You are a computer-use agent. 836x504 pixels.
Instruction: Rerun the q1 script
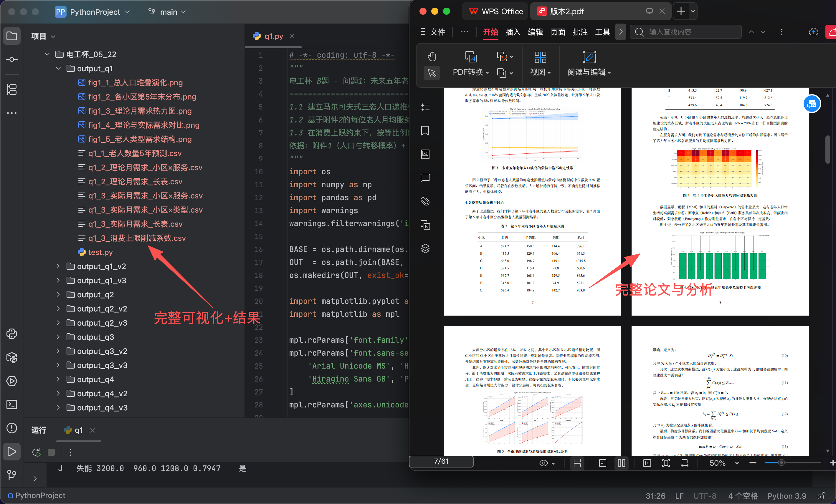36,452
